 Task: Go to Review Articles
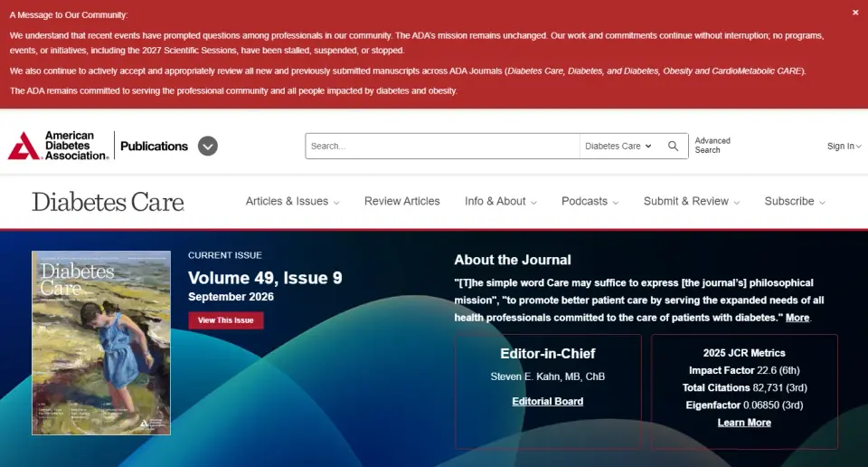click(x=401, y=201)
